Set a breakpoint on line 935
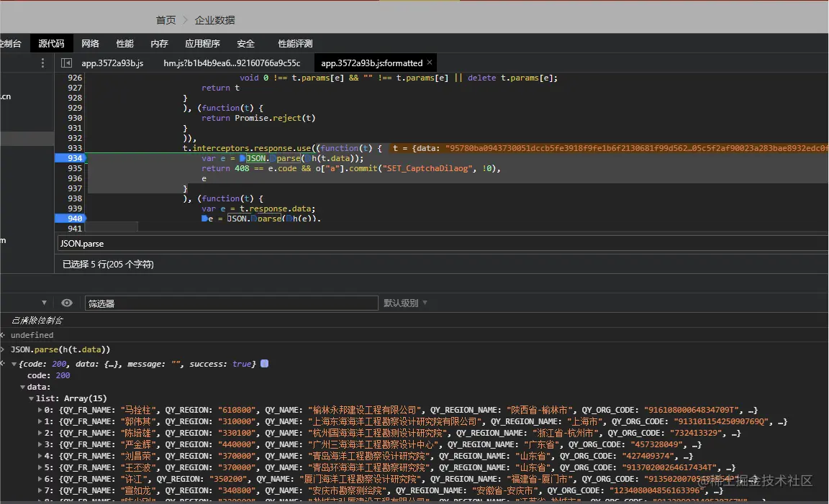 click(x=74, y=168)
